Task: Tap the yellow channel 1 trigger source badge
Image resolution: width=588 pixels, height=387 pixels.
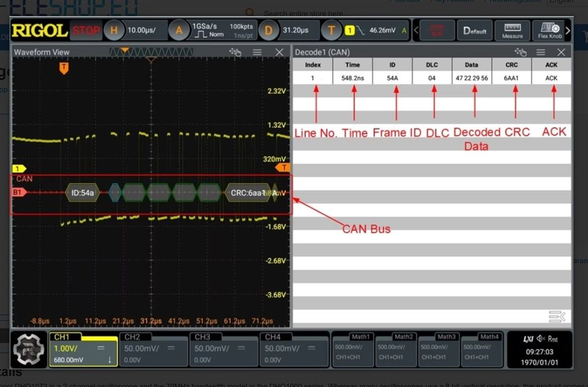Action: tap(350, 31)
